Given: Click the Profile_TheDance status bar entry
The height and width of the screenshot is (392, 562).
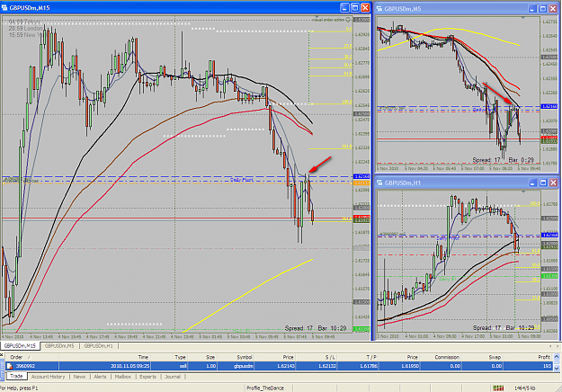Looking at the screenshot, I should point(265,388).
